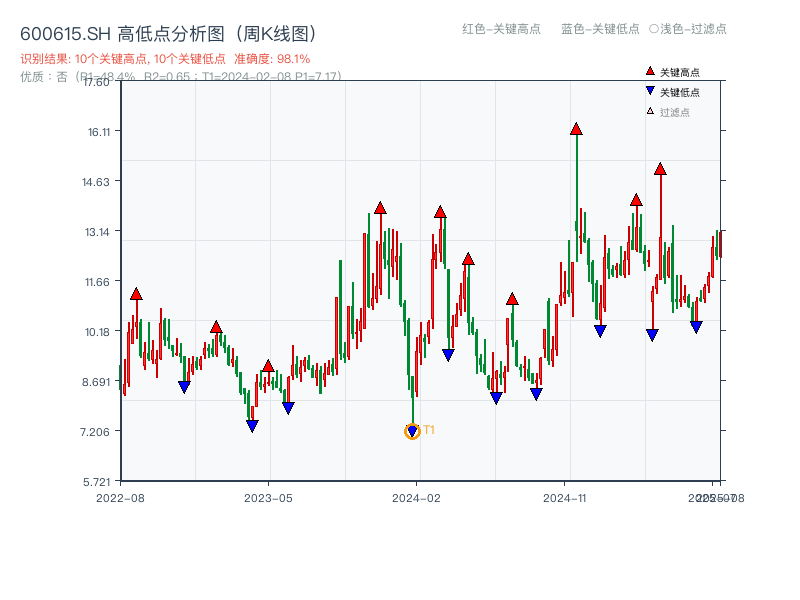The width and height of the screenshot is (800, 600).
Task: Click the red triangle above the 14.63 level peak
Action: pos(660,168)
